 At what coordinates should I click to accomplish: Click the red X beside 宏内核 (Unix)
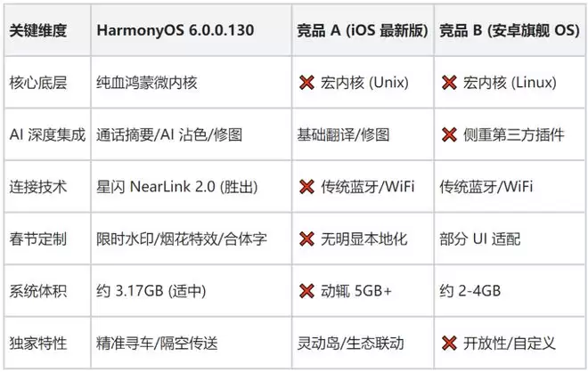306,83
